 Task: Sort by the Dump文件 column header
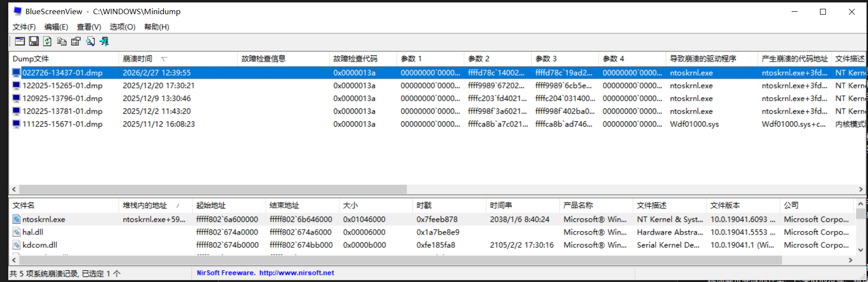pos(64,59)
